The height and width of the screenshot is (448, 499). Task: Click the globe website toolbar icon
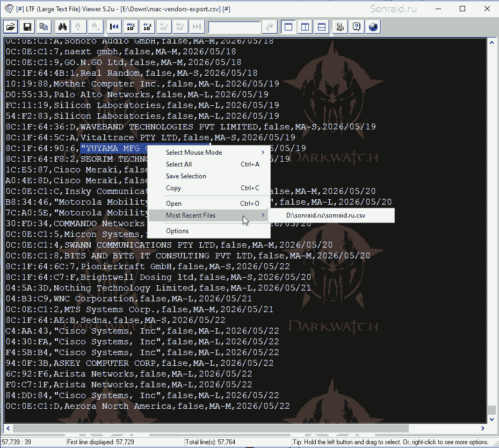click(x=373, y=27)
